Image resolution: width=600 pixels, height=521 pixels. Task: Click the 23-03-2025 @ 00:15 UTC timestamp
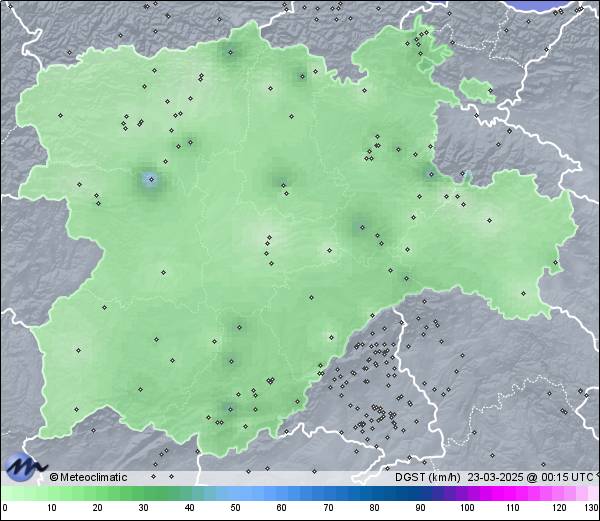(x=531, y=477)
